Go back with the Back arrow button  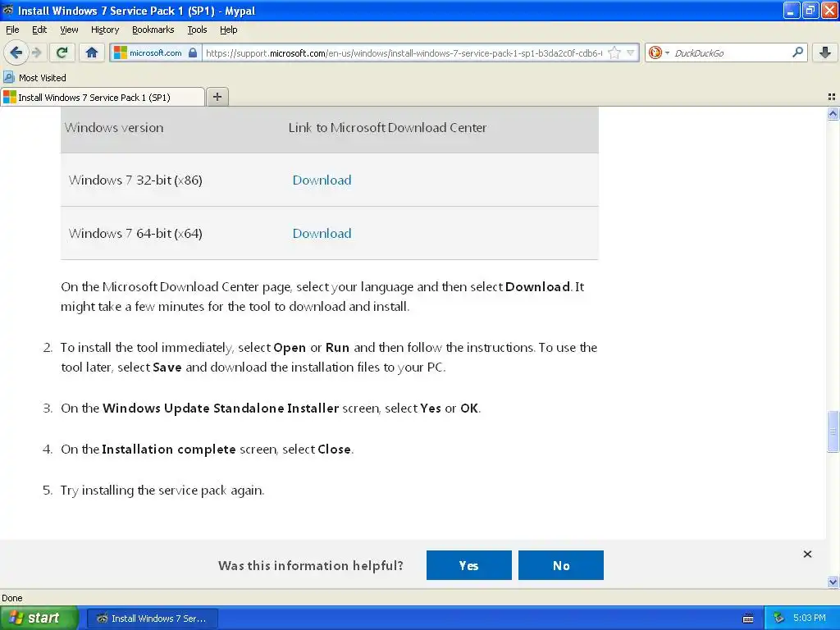pyautogui.click(x=16, y=52)
